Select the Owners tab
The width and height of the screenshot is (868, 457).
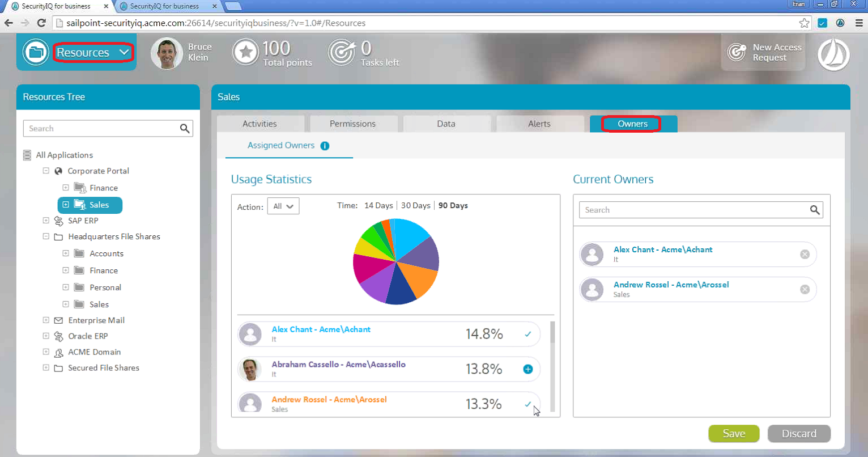[633, 124]
